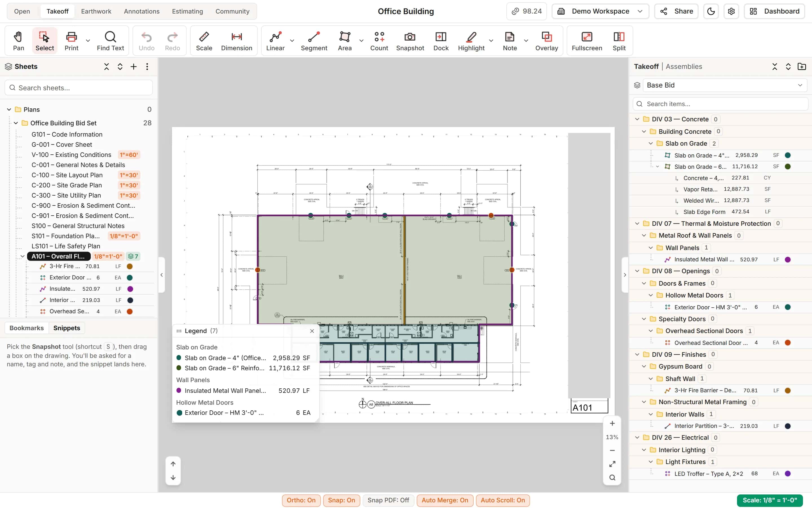The image size is (812, 508).
Task: Activate the Dimension tool
Action: coord(237,41)
